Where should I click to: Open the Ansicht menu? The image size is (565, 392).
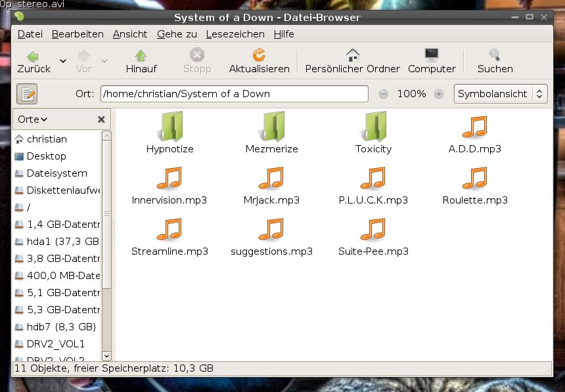point(130,34)
